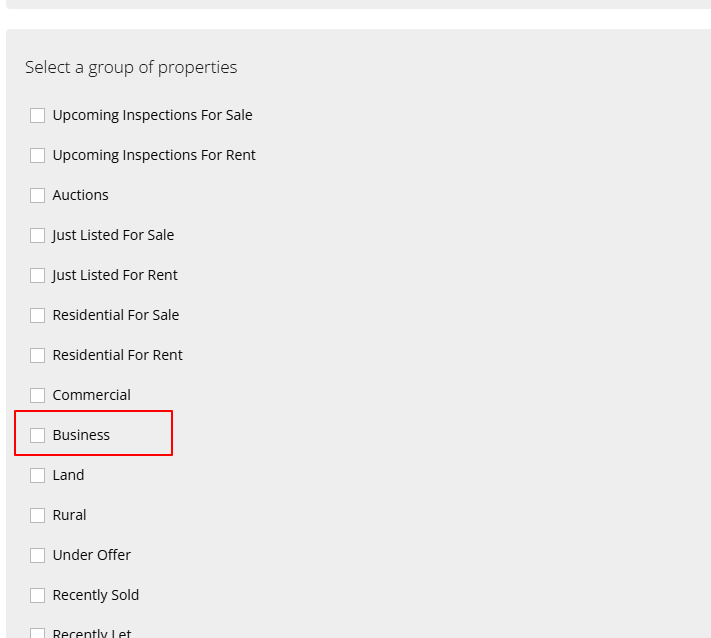Image resolution: width=711 pixels, height=638 pixels.
Task: Select the Land checkbox
Action: click(x=37, y=475)
